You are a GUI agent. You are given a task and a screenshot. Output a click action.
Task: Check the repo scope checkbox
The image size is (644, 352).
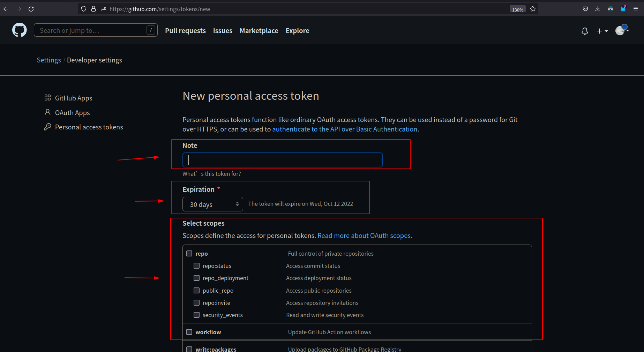[189, 254]
